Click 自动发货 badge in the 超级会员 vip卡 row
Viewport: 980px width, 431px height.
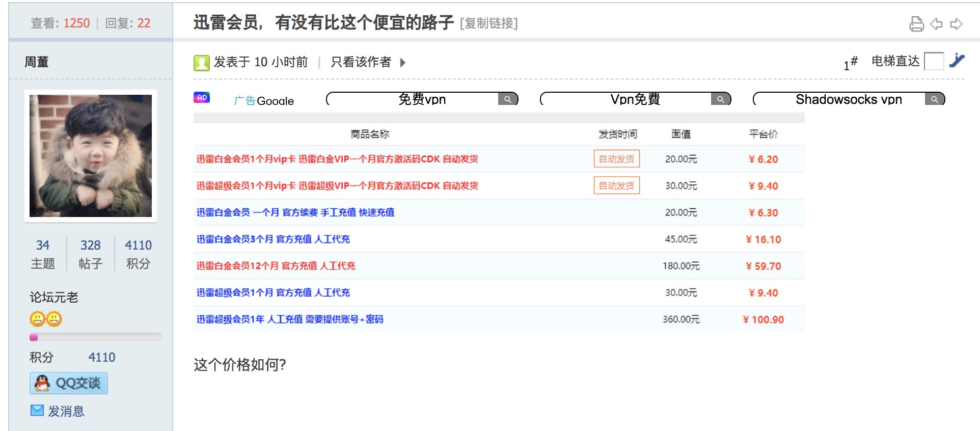(x=617, y=185)
